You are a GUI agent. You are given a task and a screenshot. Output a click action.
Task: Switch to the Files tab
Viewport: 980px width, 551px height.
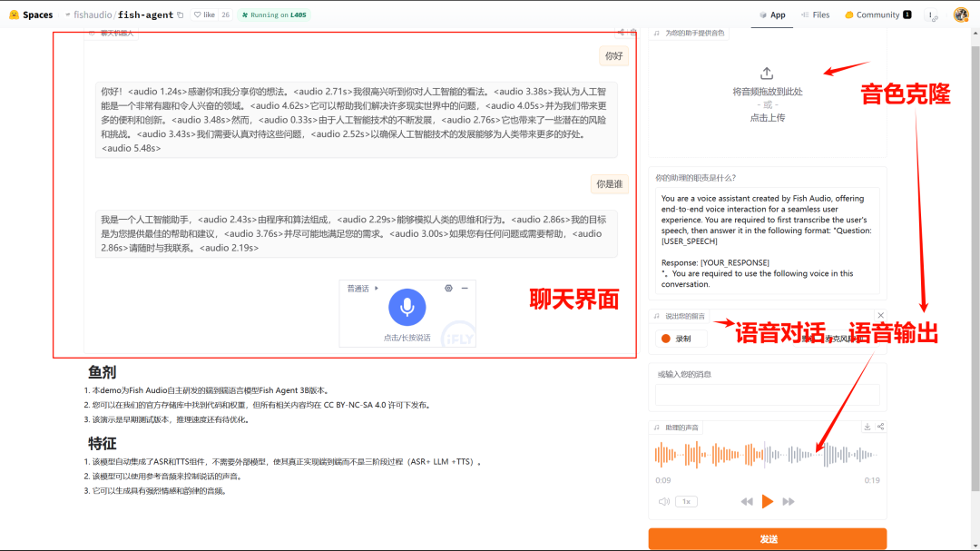coord(816,15)
